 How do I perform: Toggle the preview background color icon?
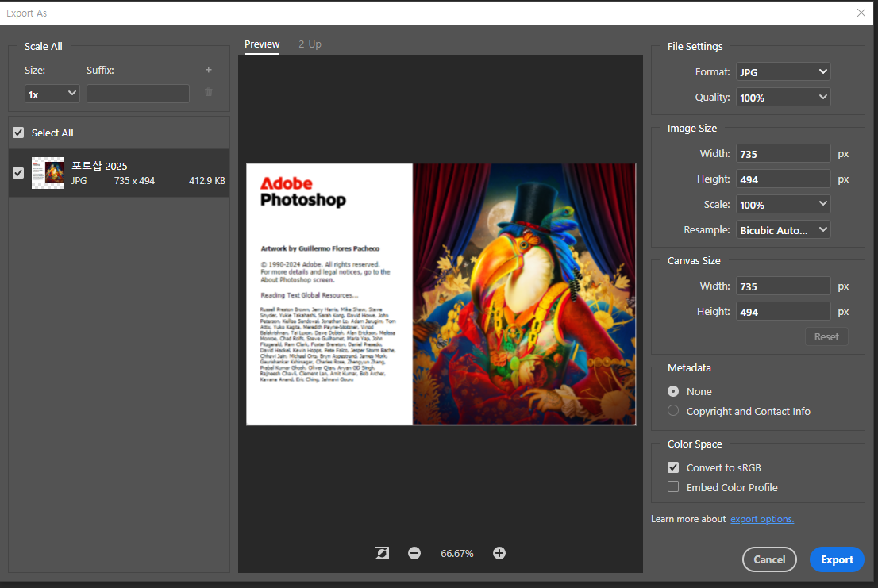coord(381,553)
